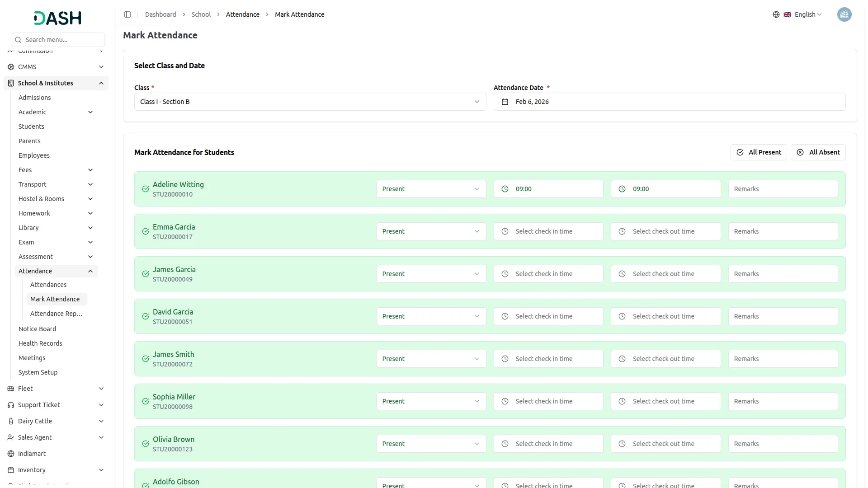Click the Dairy Cattle icon
The width and height of the screenshot is (868, 488).
(11, 421)
